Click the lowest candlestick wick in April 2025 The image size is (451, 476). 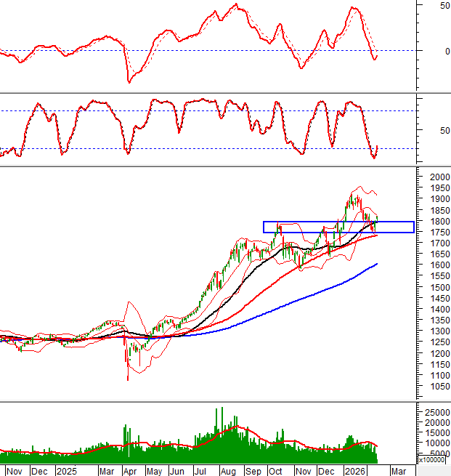(128, 377)
